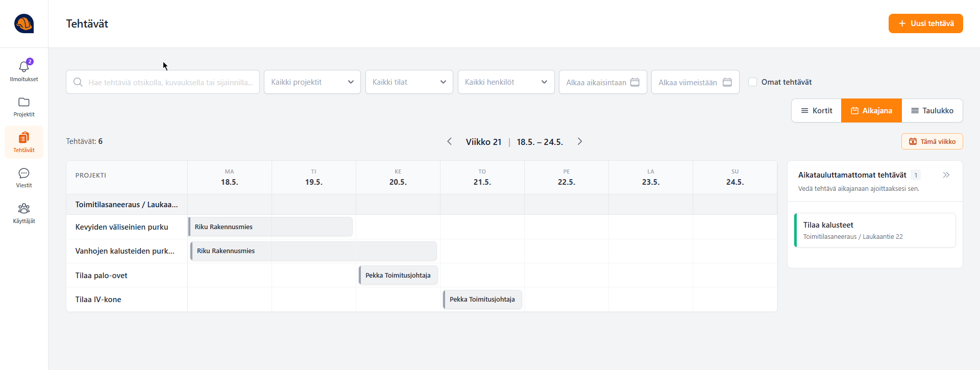Open Kaikki henkilöt dropdown
The height and width of the screenshot is (370, 980).
pyautogui.click(x=506, y=82)
